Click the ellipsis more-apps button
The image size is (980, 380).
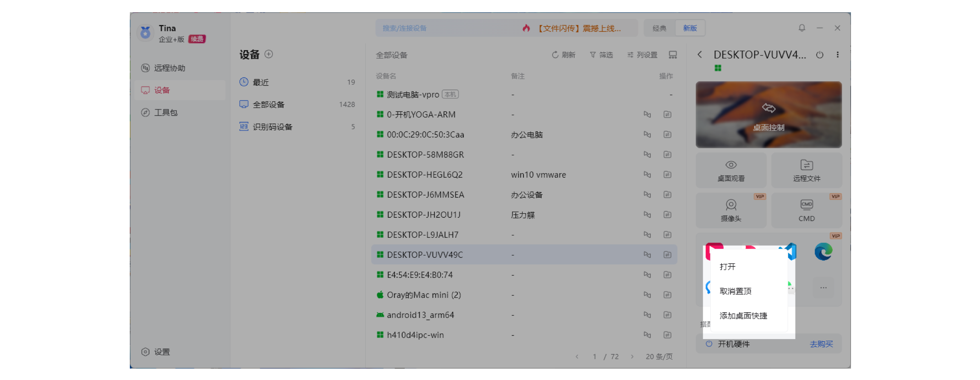823,288
